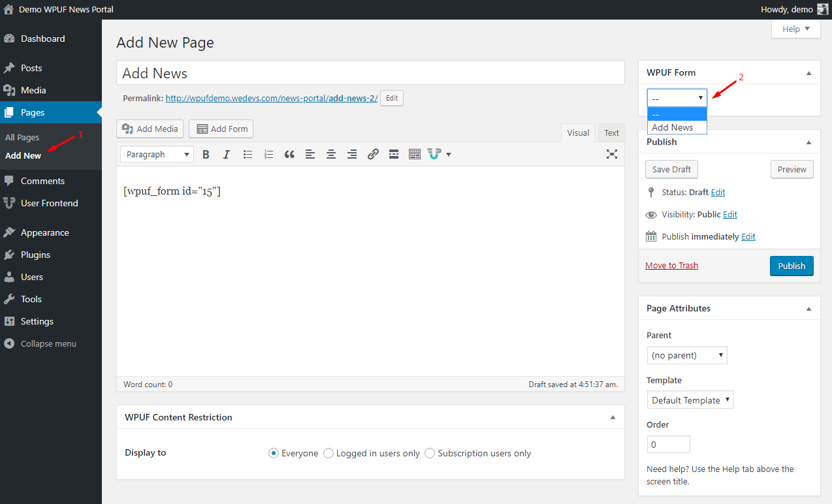This screenshot has height=504, width=832.
Task: Open the permalink URL link
Action: tap(272, 99)
